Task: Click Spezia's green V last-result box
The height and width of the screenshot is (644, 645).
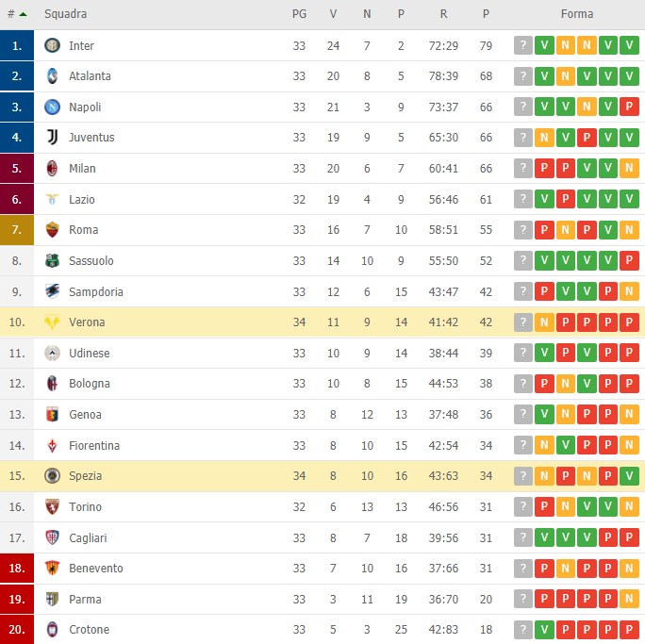Action: coord(629,476)
